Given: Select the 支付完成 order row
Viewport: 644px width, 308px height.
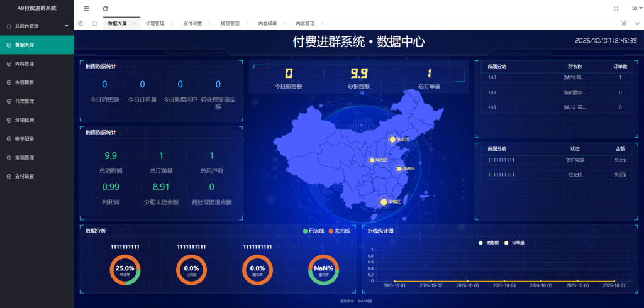Looking at the screenshot, I should (x=557, y=160).
